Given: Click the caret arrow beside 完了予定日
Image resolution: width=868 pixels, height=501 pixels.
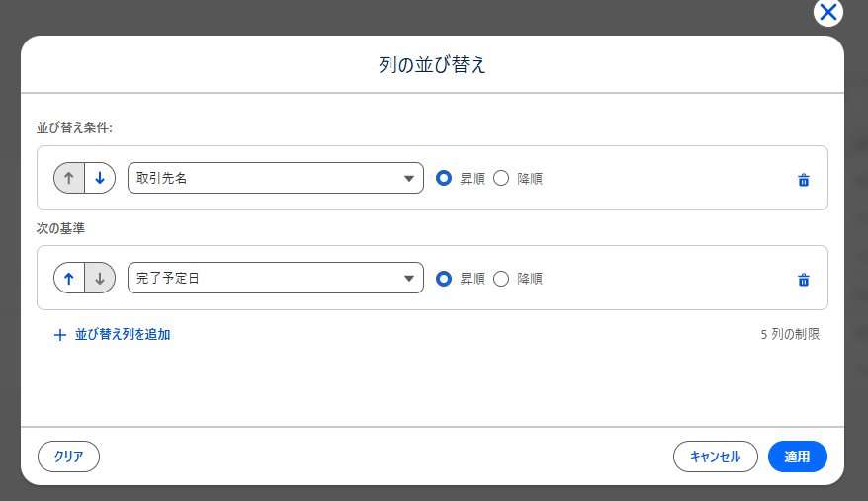Looking at the screenshot, I should (x=409, y=279).
